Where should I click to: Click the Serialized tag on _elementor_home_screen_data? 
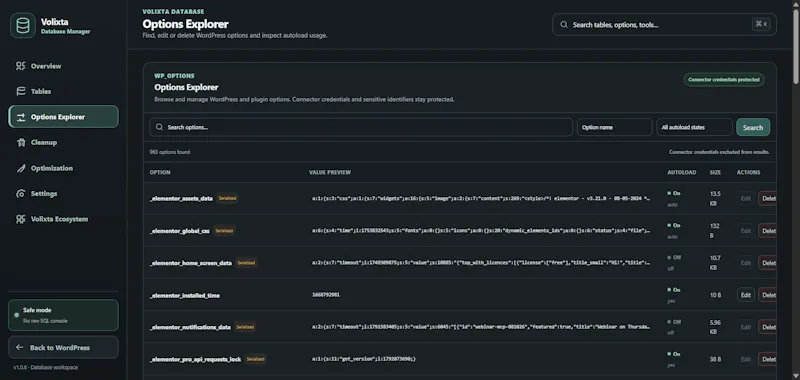coord(246,263)
